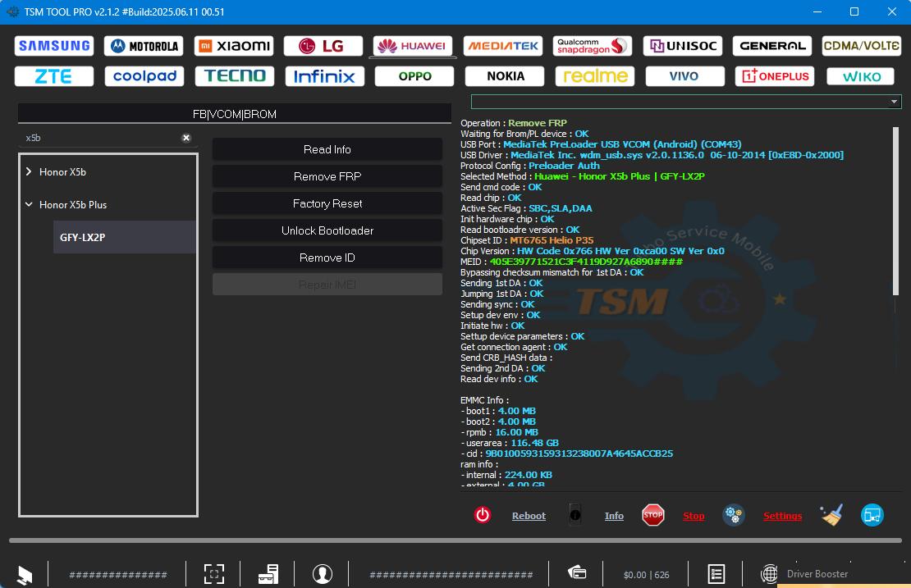This screenshot has width=911, height=588.
Task: Click the Stop link
Action: point(694,516)
